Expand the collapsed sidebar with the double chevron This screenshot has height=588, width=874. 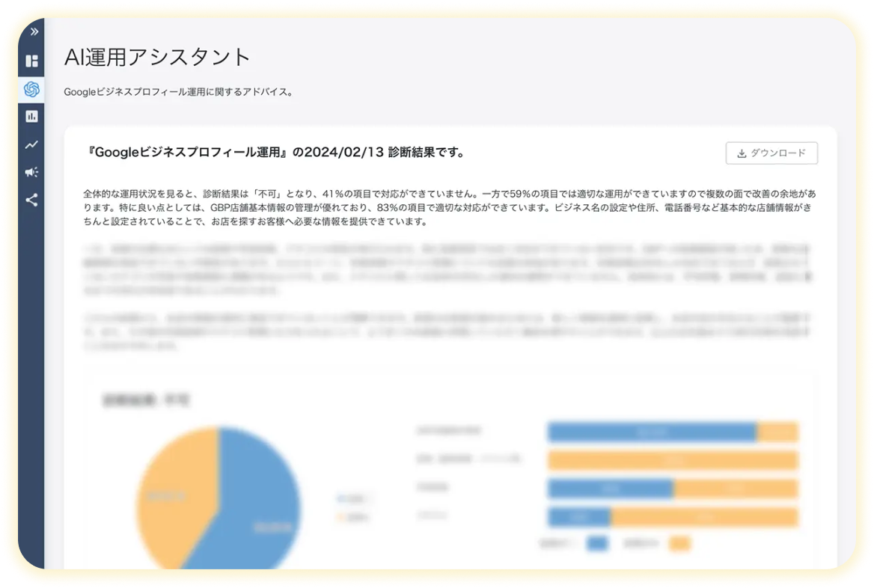33,31
